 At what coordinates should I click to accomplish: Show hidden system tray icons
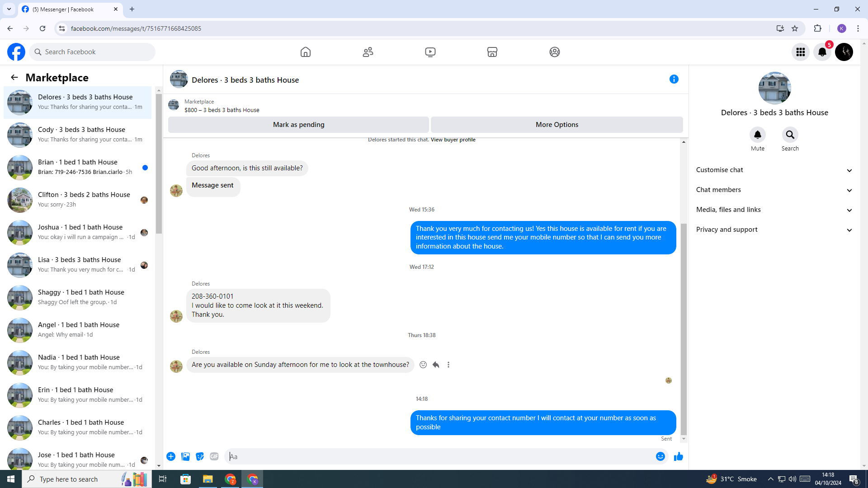point(770,479)
